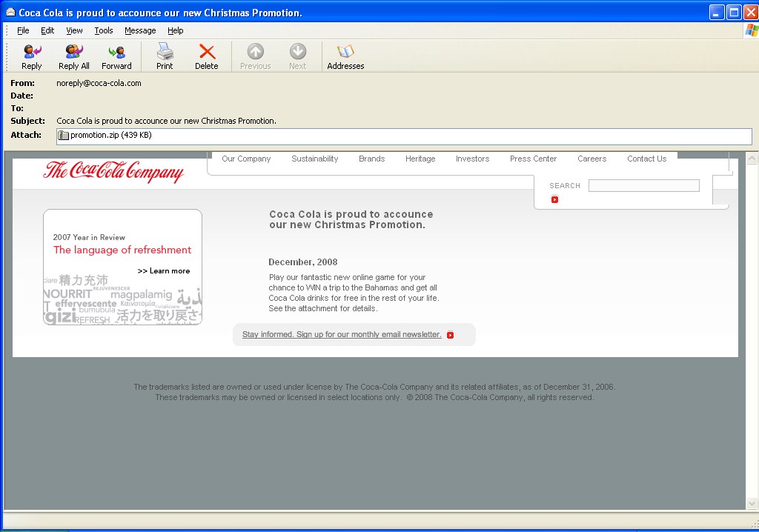Screen dimensions: 759x532
Task: Select the promotion.zip attachment
Action: pyautogui.click(x=105, y=136)
